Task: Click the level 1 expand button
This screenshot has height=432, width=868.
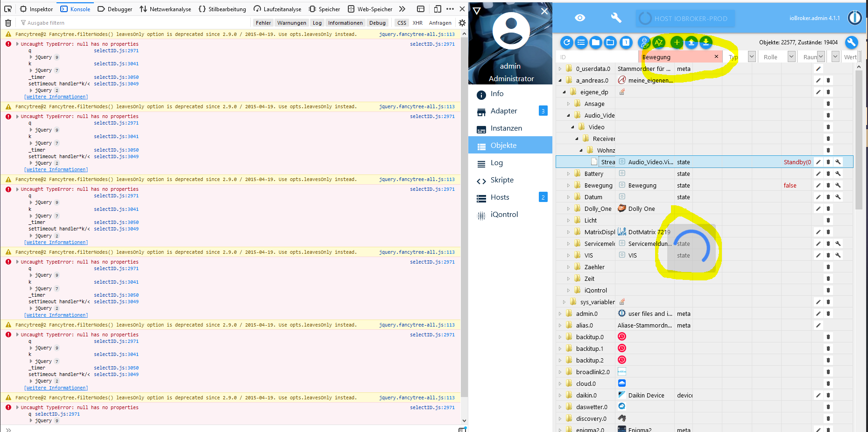Action: click(x=626, y=42)
